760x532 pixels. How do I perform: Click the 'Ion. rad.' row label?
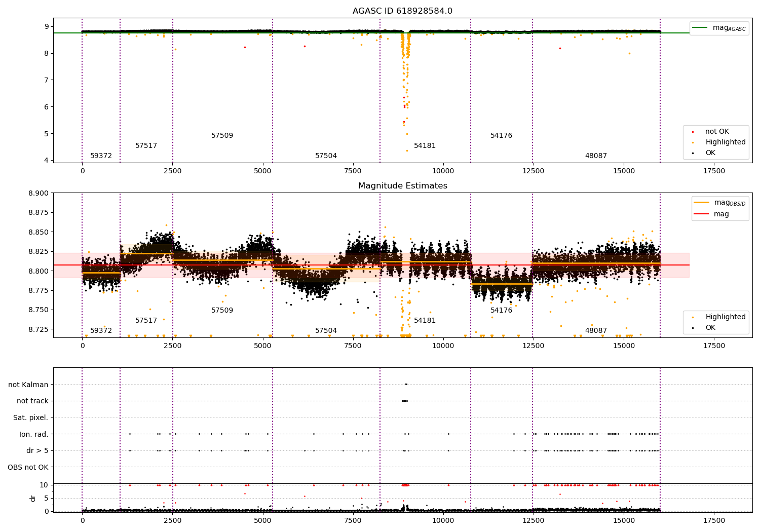point(34,434)
